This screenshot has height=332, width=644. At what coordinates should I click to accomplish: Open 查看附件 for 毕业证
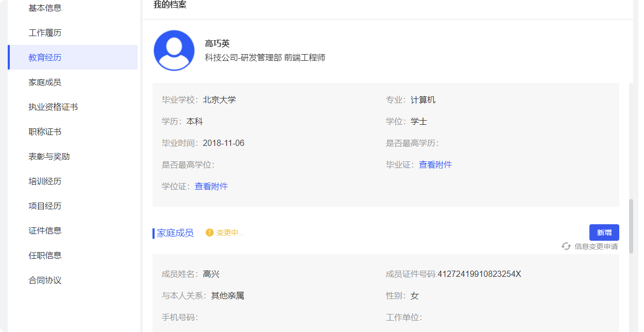(435, 165)
